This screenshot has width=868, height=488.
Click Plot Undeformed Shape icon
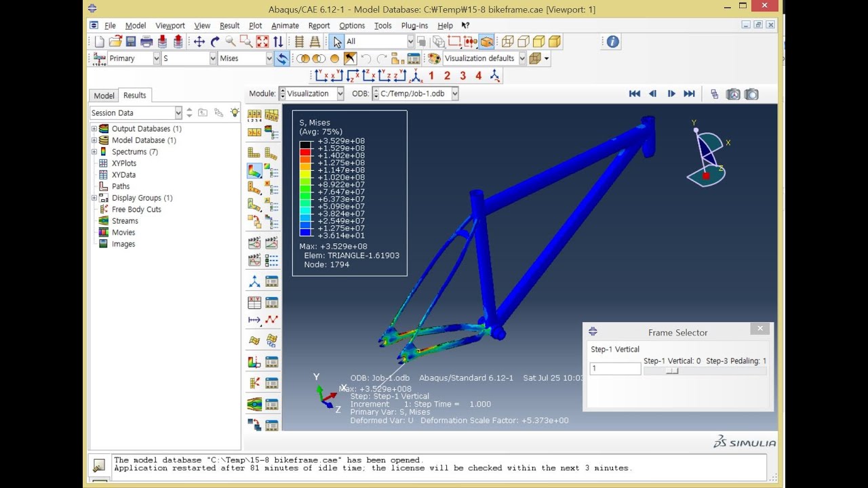tap(254, 153)
